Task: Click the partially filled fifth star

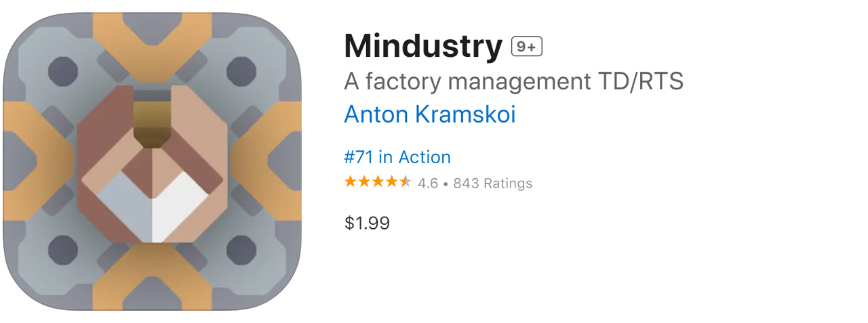Action: [405, 182]
